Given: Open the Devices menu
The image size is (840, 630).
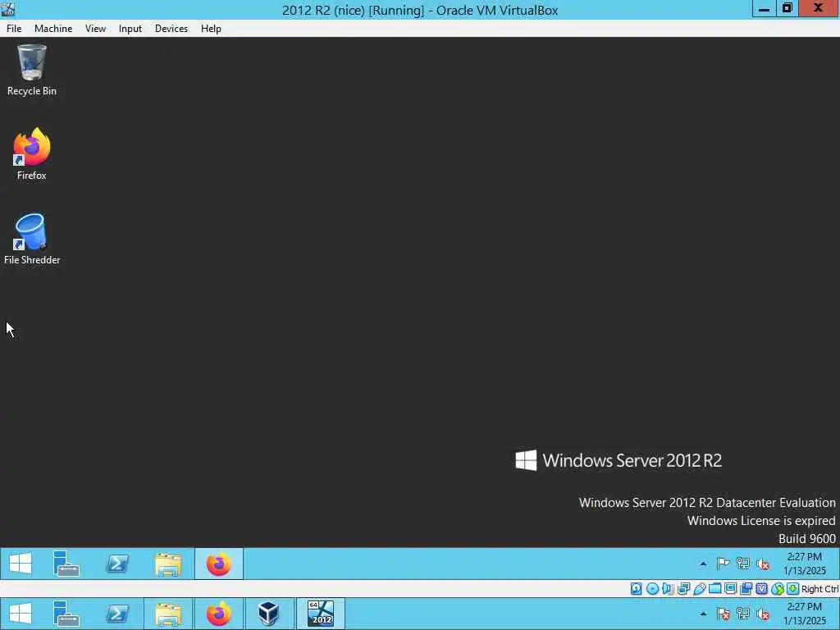Looking at the screenshot, I should coord(171,29).
